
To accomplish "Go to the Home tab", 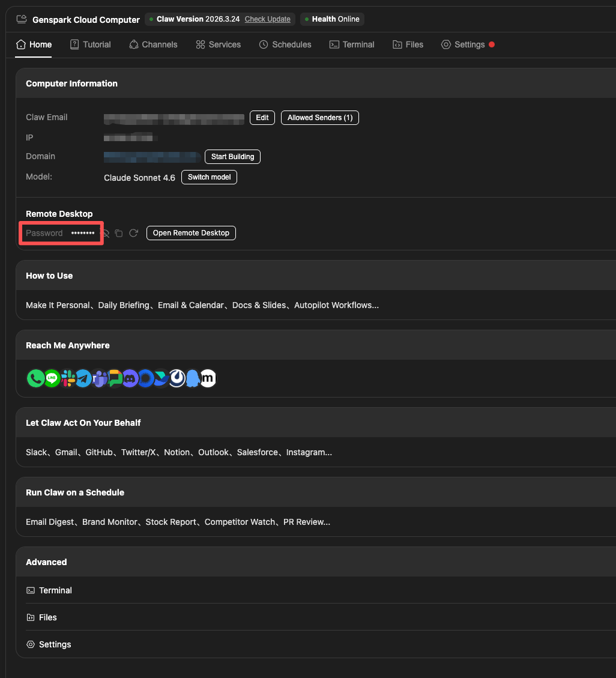I will (34, 44).
